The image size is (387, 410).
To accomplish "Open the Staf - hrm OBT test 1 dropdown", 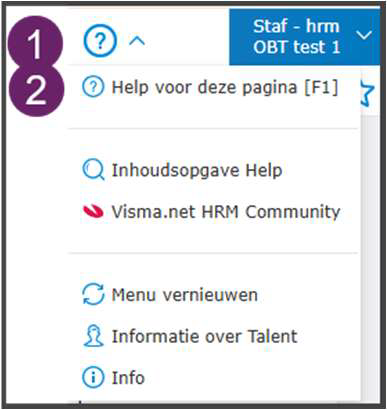I will tap(305, 37).
